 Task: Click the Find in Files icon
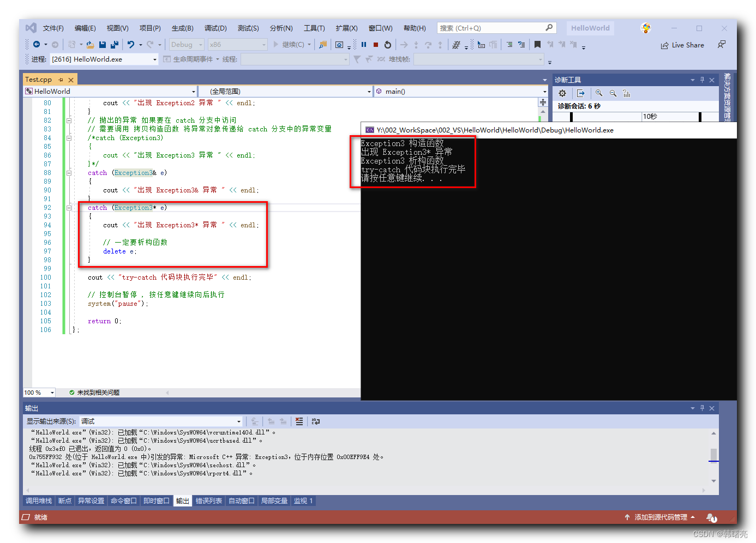(323, 45)
